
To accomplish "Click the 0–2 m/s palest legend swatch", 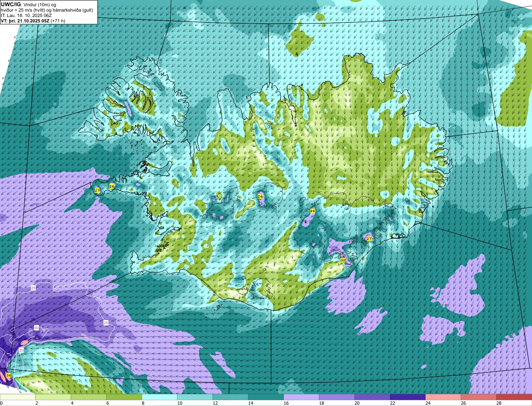I will pyautogui.click(x=18, y=397).
